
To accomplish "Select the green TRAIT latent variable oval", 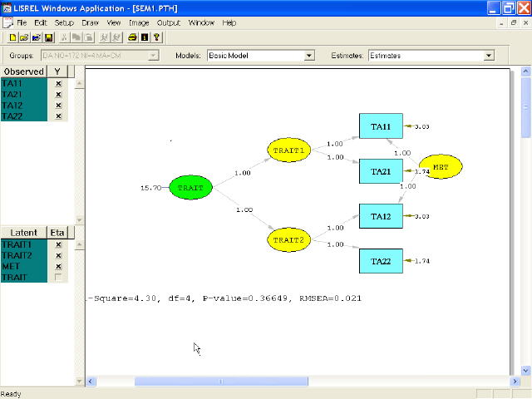I will pos(190,189).
